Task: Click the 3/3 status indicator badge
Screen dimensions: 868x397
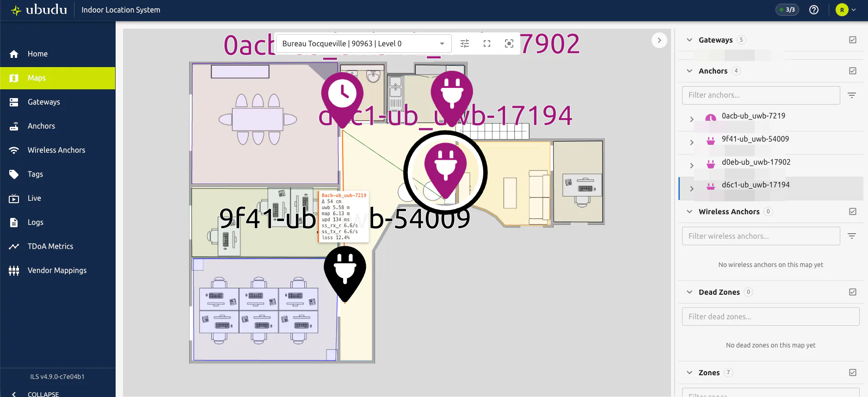Action: 787,10
